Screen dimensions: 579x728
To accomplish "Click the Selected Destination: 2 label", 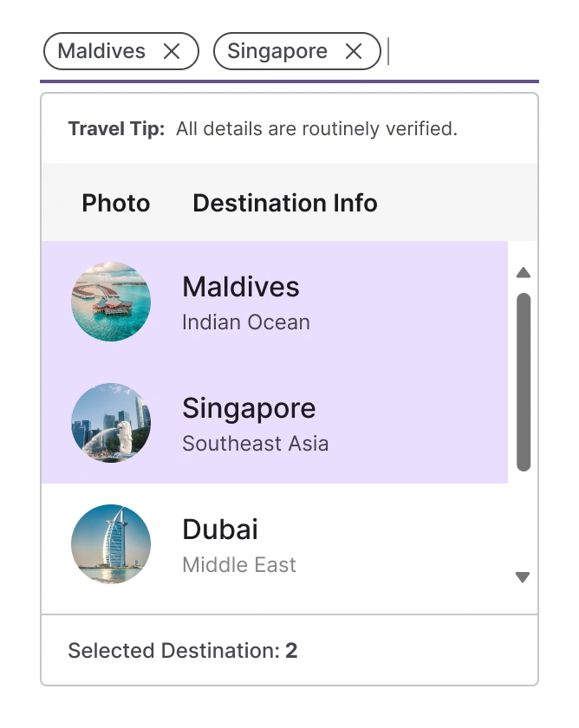I will (182, 650).
